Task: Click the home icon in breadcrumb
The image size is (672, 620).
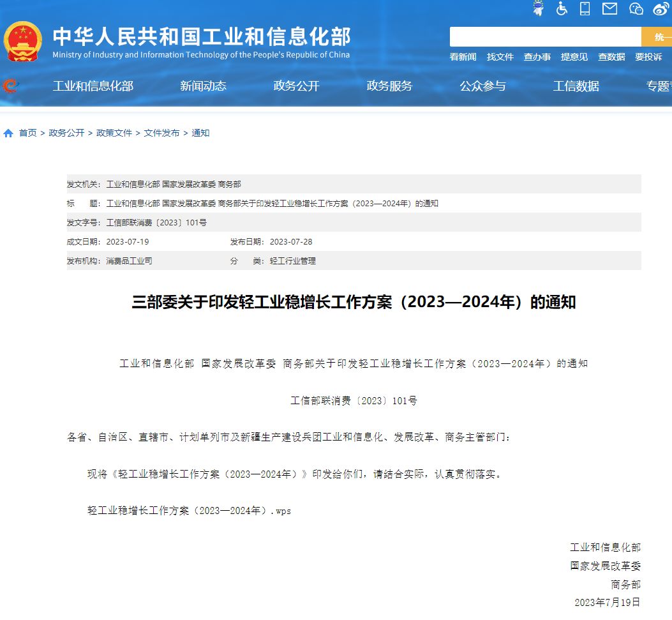Action: coord(8,133)
